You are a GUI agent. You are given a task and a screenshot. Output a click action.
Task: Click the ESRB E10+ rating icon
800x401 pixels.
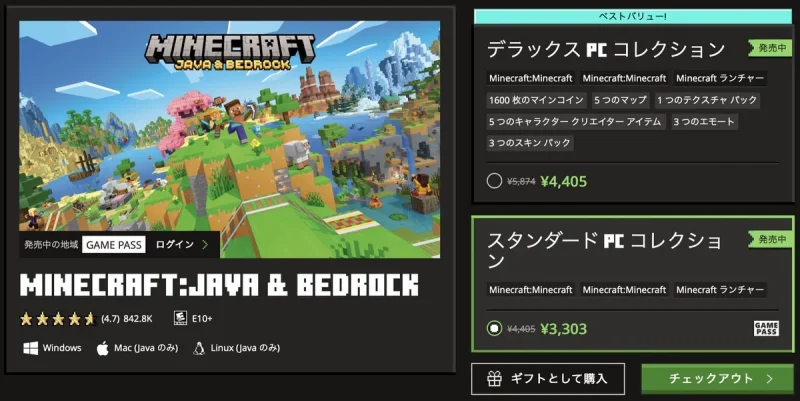[180, 318]
